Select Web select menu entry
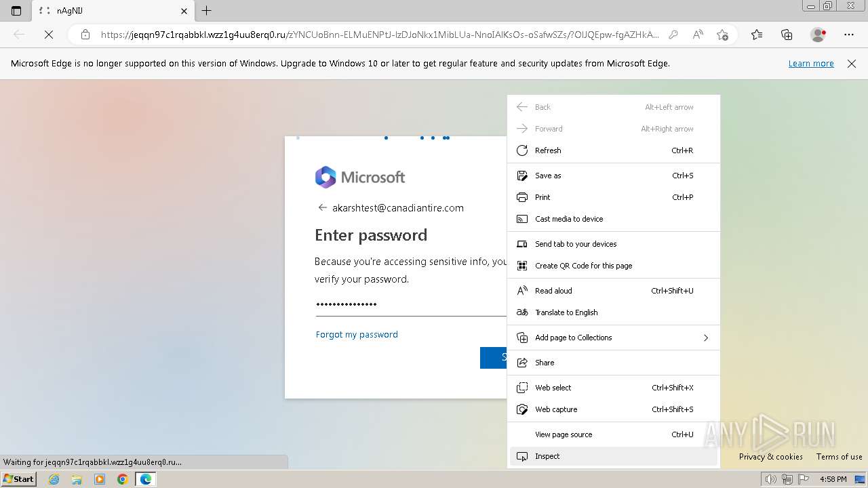Viewport: 868px width, 488px height. (614, 388)
